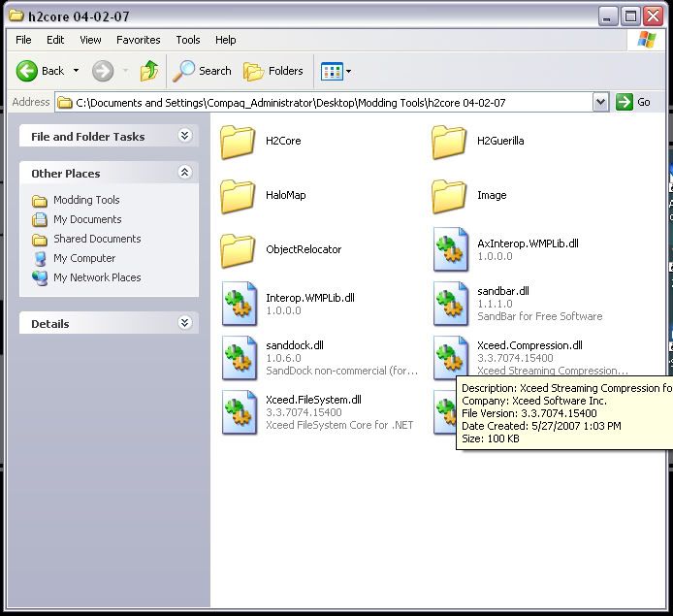Minimize the h2core 04-02-07 window
This screenshot has width=673, height=616.
608,16
